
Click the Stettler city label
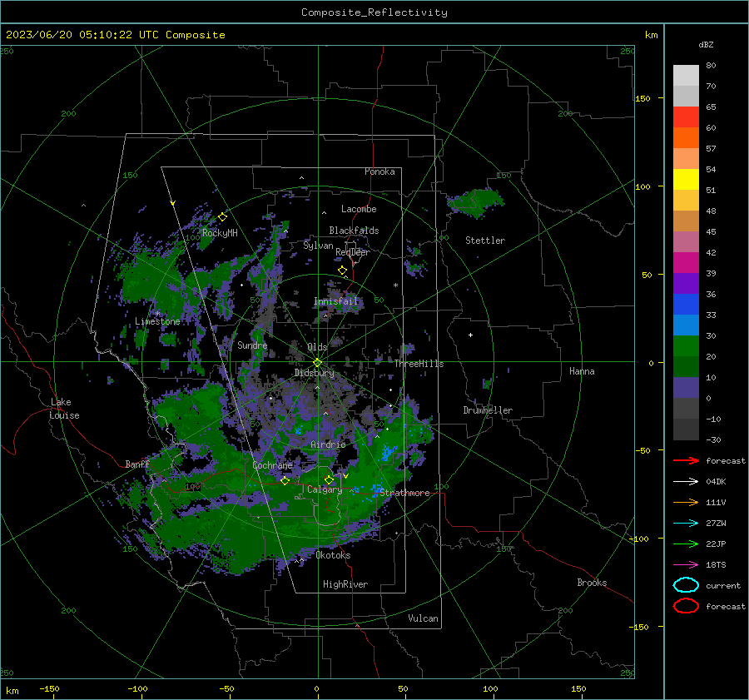tap(485, 241)
